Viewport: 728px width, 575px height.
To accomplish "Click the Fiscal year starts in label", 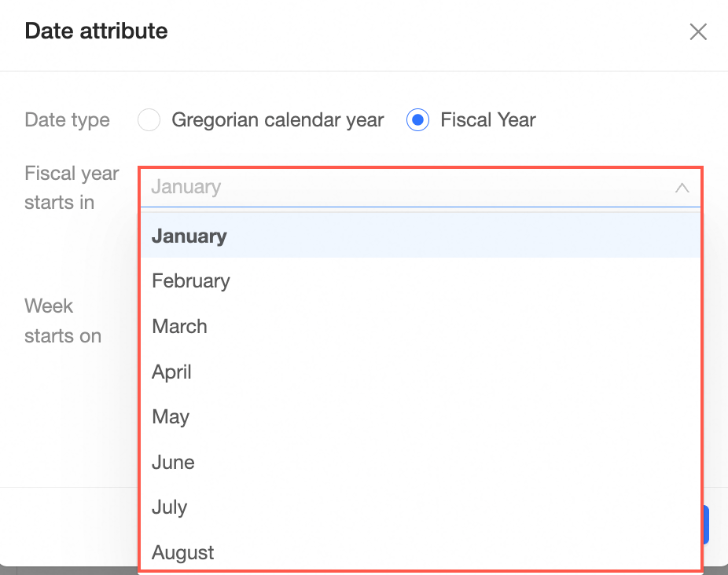I will point(72,188).
